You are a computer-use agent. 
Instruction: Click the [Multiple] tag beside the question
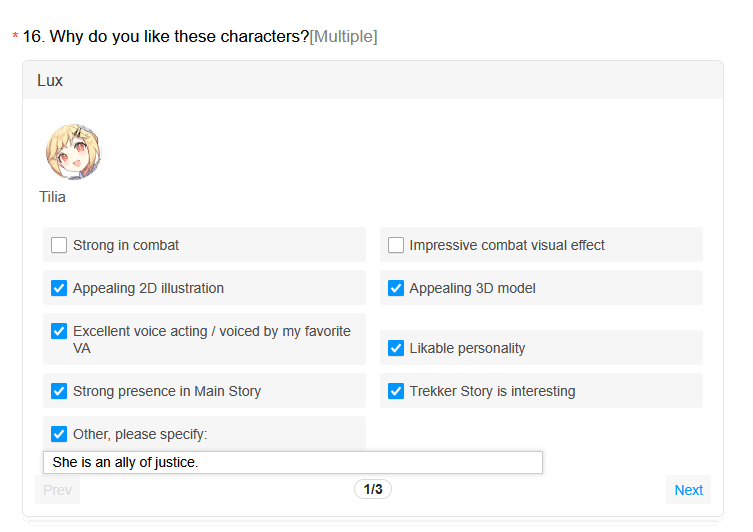click(x=343, y=37)
